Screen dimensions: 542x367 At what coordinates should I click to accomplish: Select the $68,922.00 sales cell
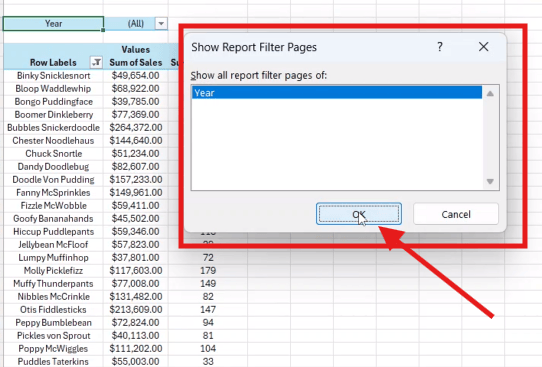tap(136, 88)
